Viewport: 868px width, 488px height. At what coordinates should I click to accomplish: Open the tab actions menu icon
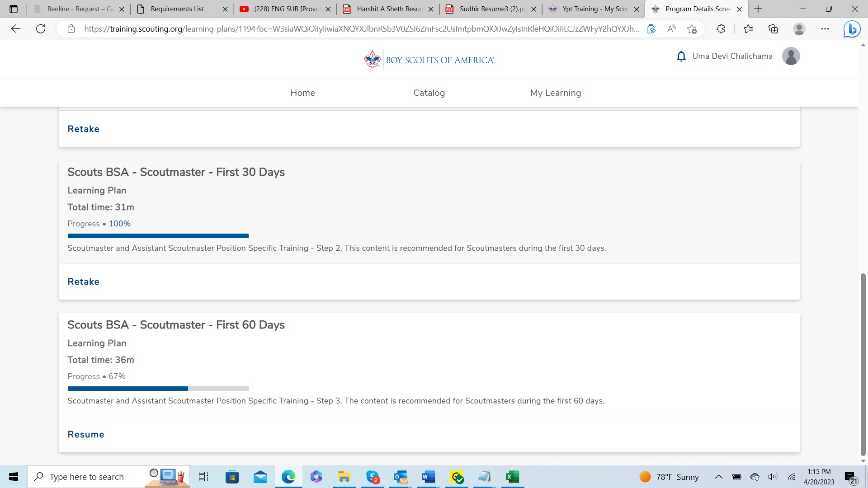point(14,9)
